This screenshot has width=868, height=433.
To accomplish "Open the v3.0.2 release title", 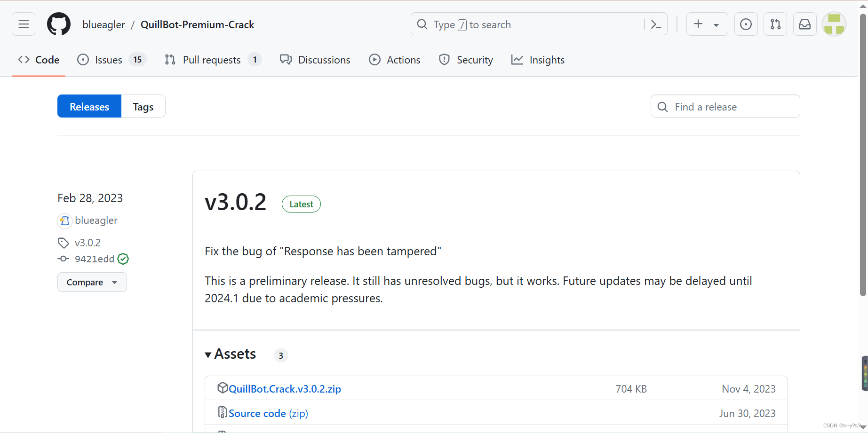I will pyautogui.click(x=236, y=202).
